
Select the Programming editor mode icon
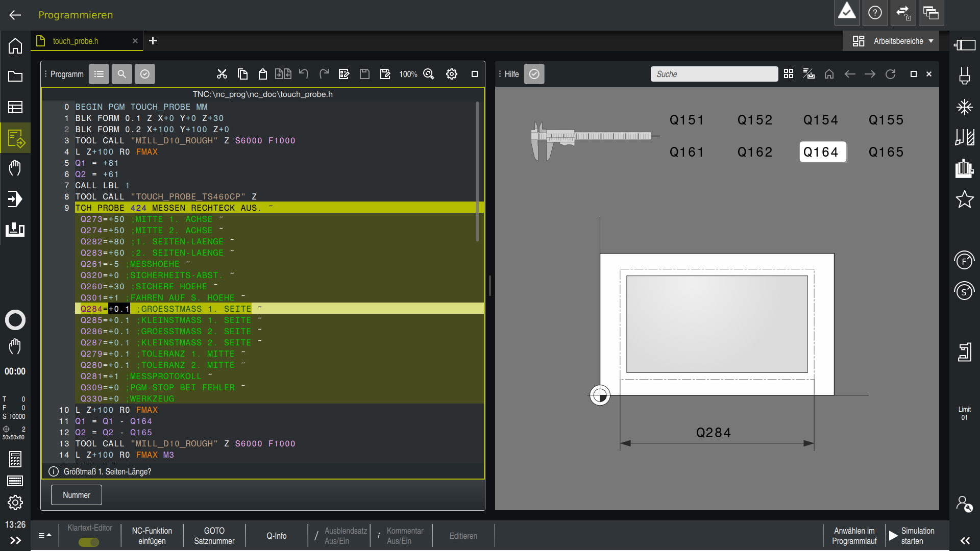15,138
